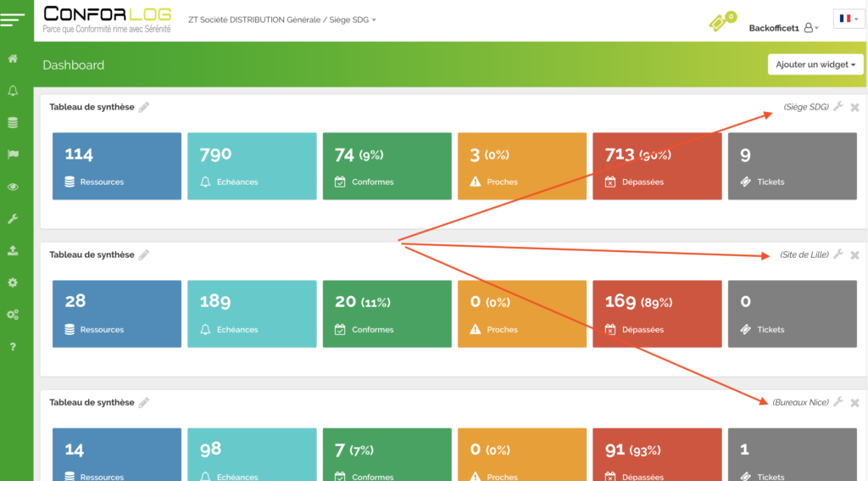Expand the Backoffice1 user menu
The width and height of the screenshot is (868, 481).
click(783, 28)
